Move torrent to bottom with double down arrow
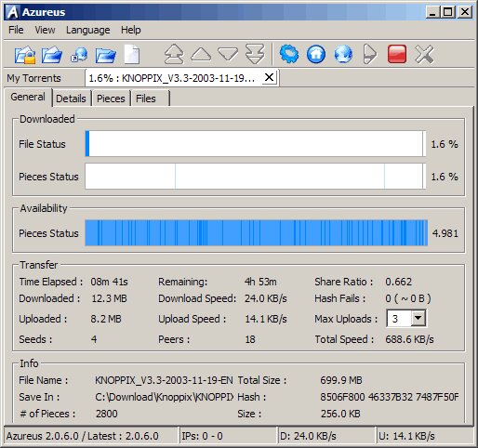The width and height of the screenshot is (478, 448). tap(255, 54)
